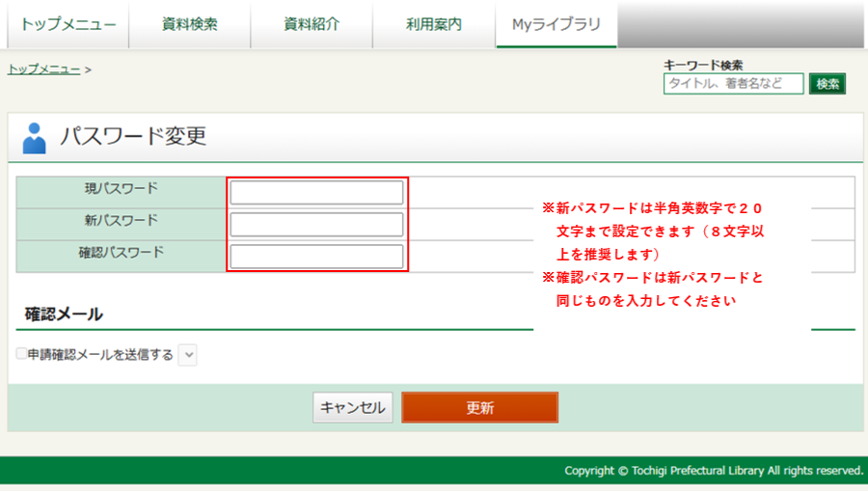
Task: Focus the 確認パスワード input box
Action: 316,257
